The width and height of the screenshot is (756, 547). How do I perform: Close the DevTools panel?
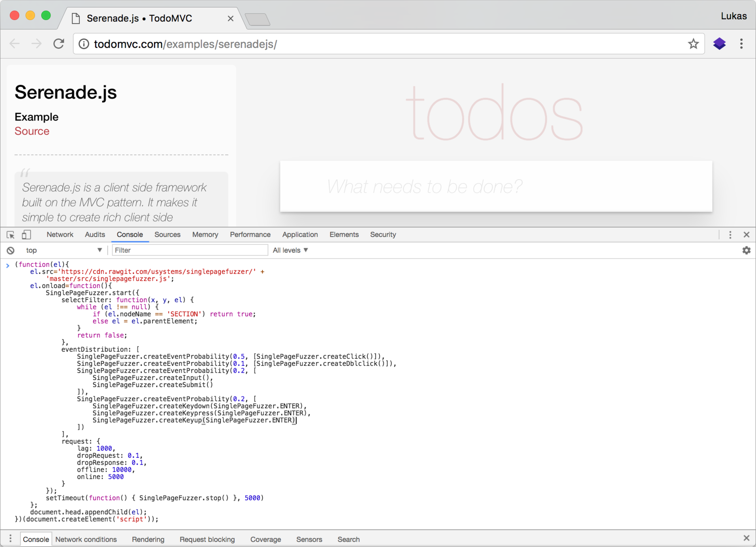(746, 235)
